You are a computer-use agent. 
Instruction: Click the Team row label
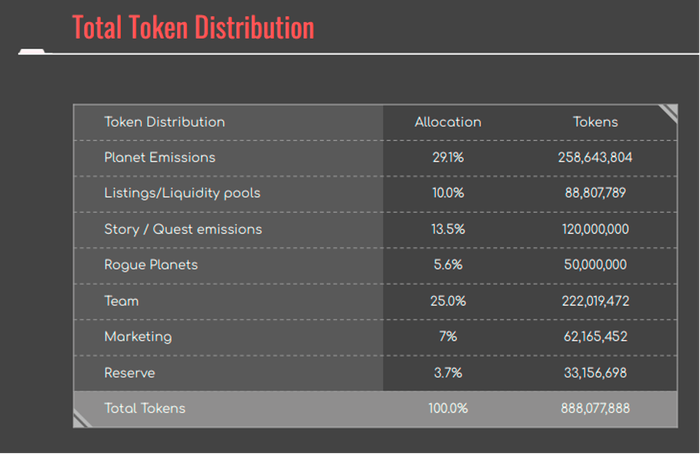(121, 301)
